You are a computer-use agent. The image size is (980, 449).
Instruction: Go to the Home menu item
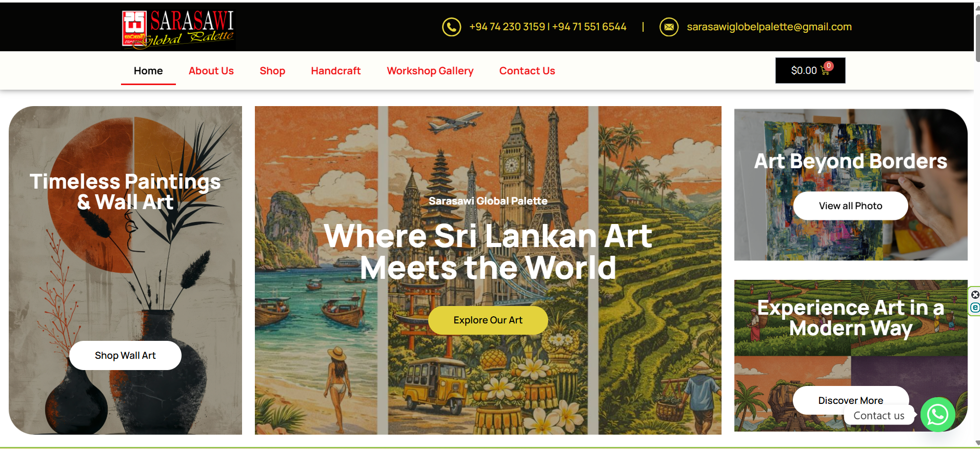coord(148,71)
